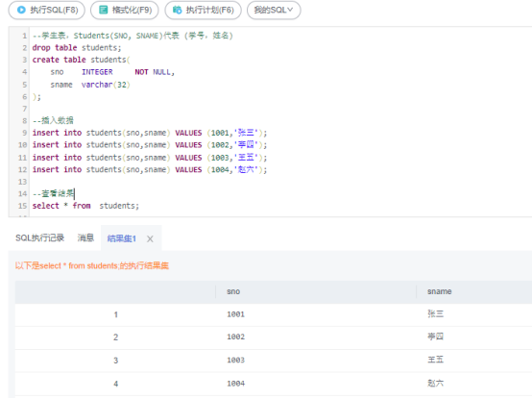Click the sname column header

[x=440, y=291]
